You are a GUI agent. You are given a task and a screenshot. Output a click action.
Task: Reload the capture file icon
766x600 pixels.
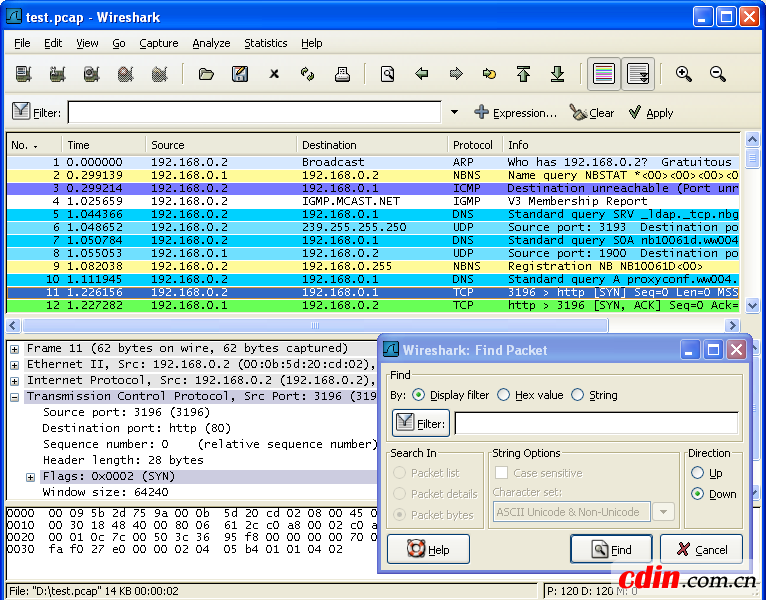308,74
